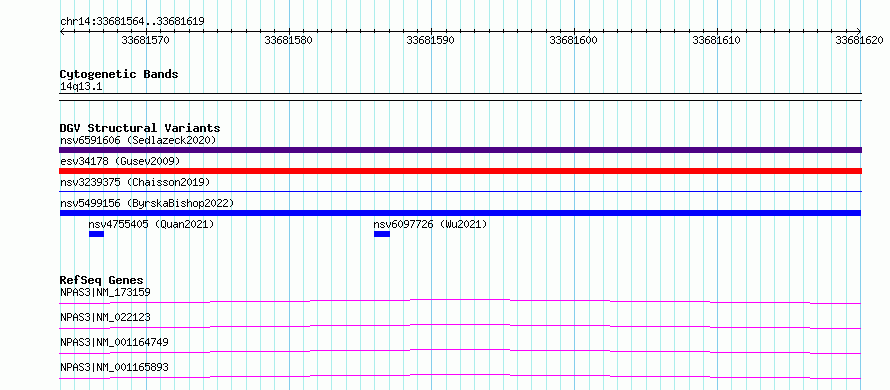Click the dark purple nsv6591606 variant bar
Image resolution: width=890 pixels, height=390 pixels.
(x=460, y=150)
